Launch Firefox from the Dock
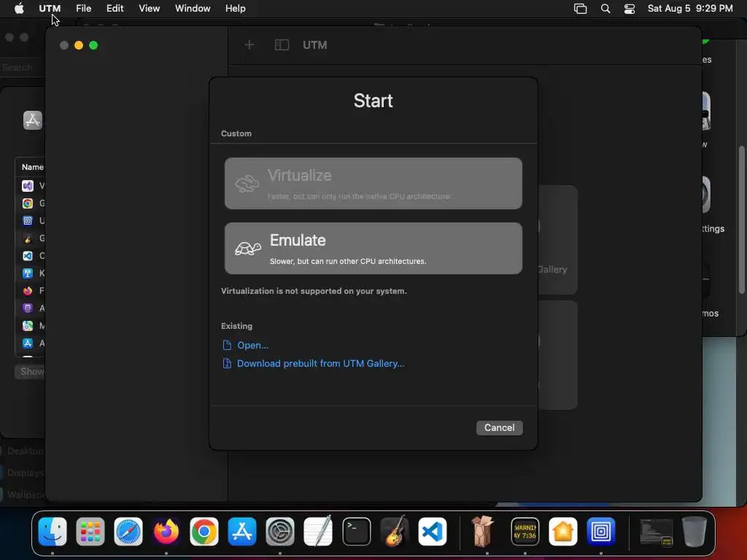 [x=166, y=532]
